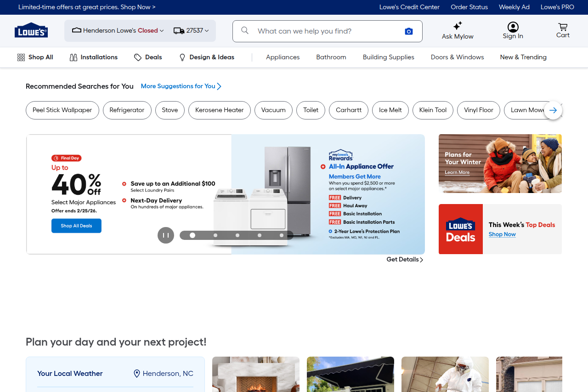Click the location pin beside Henderson, NC

(136, 374)
